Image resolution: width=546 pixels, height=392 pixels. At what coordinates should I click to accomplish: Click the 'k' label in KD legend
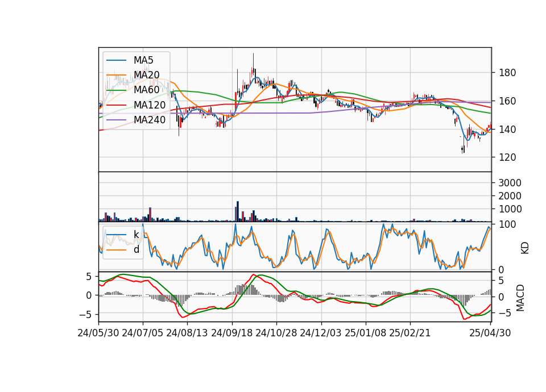click(136, 235)
